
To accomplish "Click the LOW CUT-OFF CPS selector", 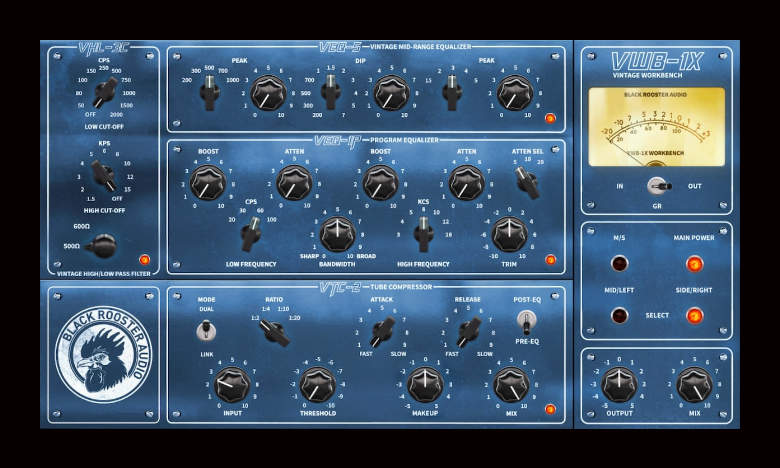I will pyautogui.click(x=102, y=93).
